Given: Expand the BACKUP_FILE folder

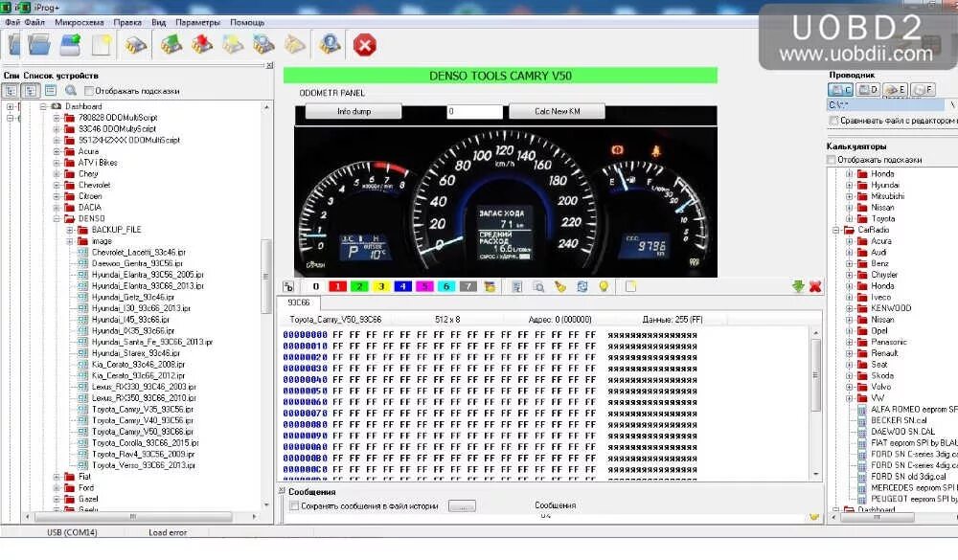Looking at the screenshot, I should click(70, 231).
